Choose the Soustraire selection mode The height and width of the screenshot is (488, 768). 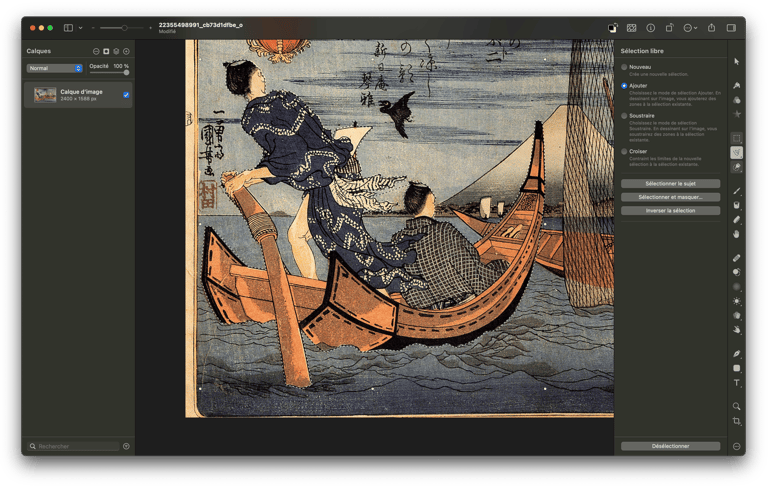(624, 116)
